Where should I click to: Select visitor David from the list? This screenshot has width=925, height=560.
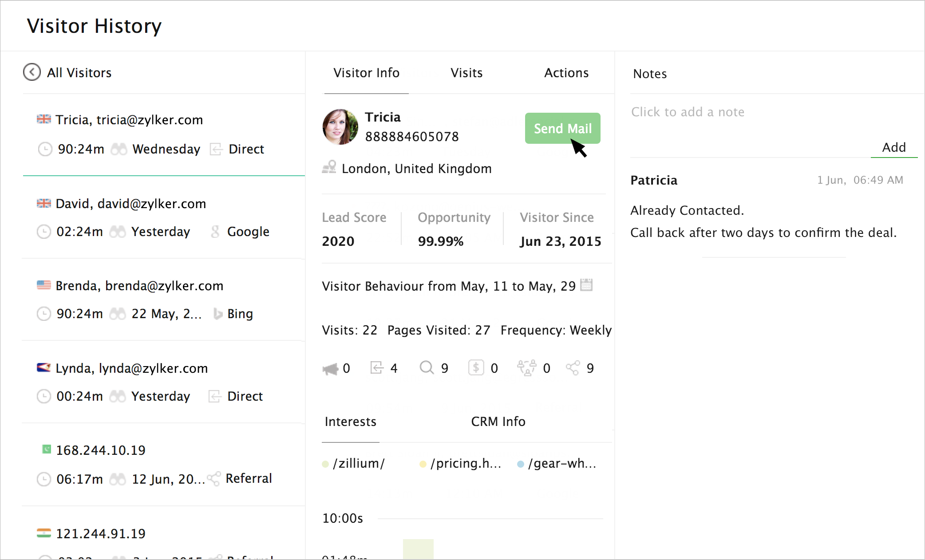[x=130, y=204]
